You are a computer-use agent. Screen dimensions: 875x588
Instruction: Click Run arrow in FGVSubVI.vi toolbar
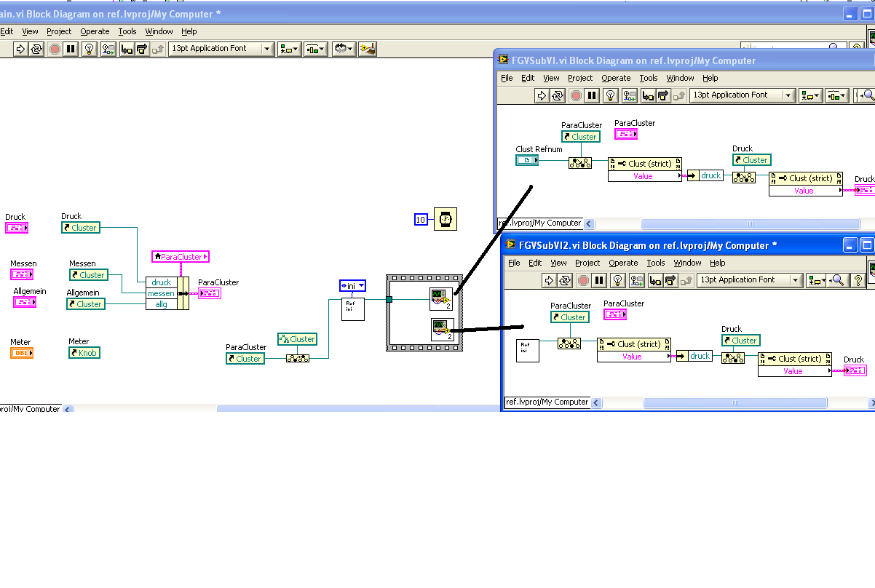click(541, 95)
